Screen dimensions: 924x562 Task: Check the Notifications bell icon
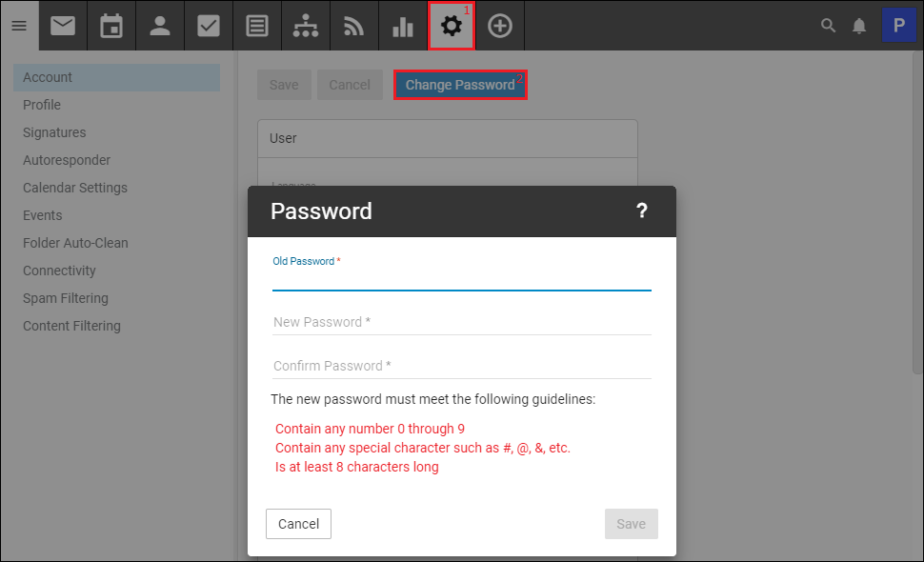859,26
